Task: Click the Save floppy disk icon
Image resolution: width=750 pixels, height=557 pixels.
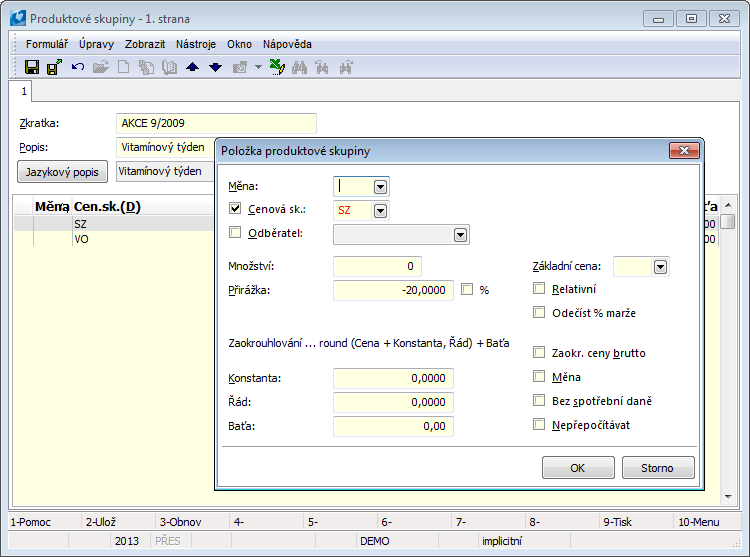Action: [31, 67]
